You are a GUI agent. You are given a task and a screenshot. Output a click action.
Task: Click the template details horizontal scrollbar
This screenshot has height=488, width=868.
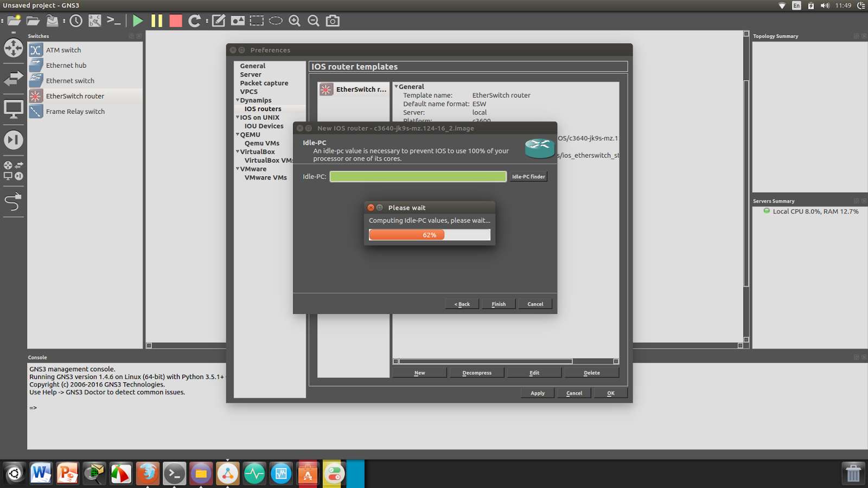[x=486, y=361]
